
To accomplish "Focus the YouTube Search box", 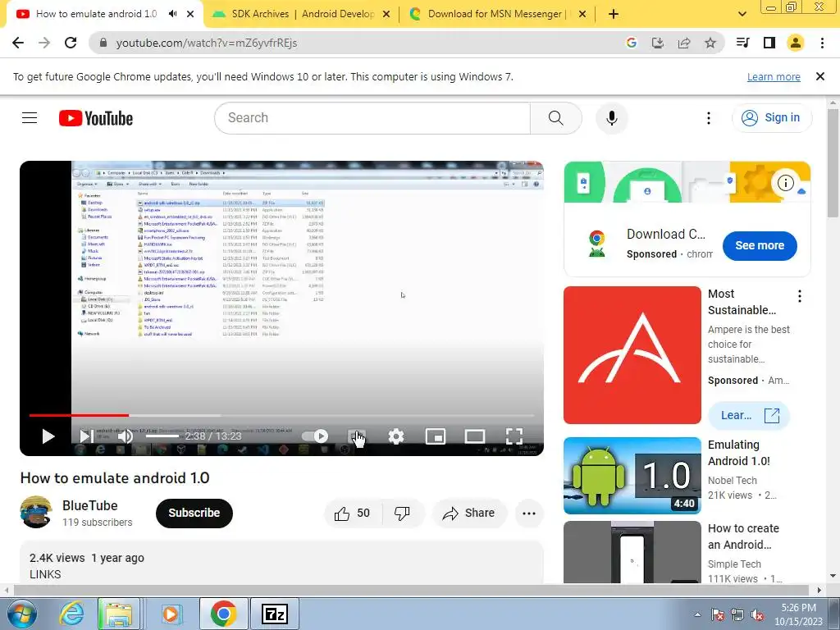I will (x=372, y=118).
